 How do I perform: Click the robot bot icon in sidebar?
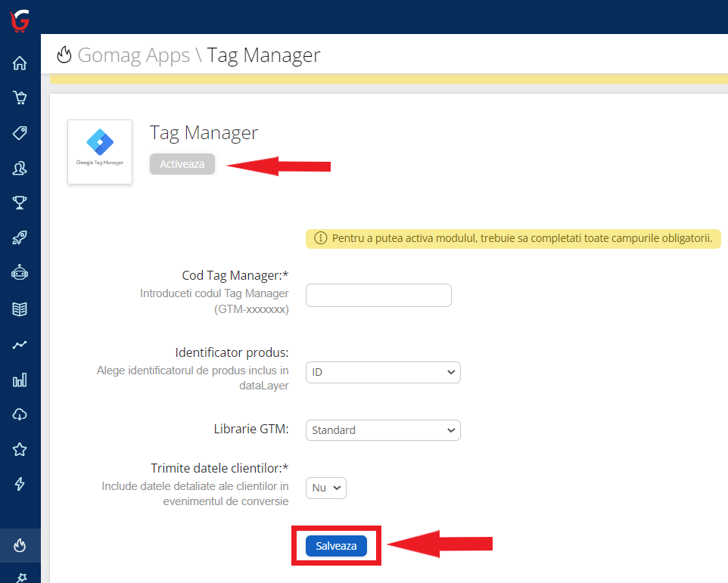point(20,273)
